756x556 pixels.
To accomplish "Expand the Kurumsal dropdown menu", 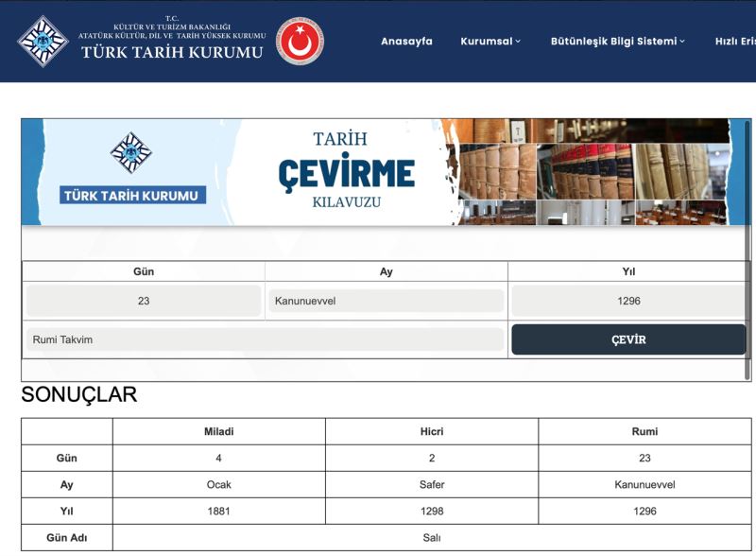I will point(490,42).
